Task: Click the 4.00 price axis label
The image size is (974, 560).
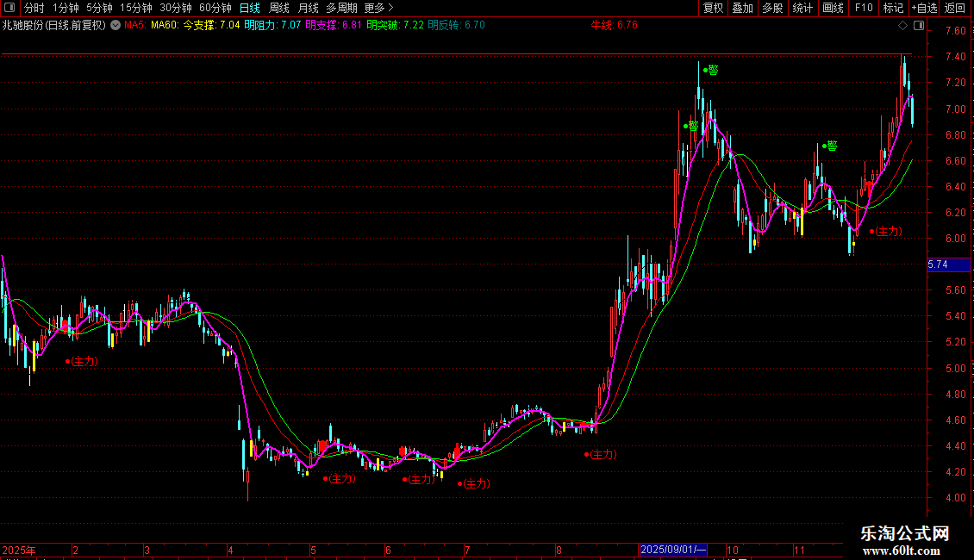Action: 955,498
